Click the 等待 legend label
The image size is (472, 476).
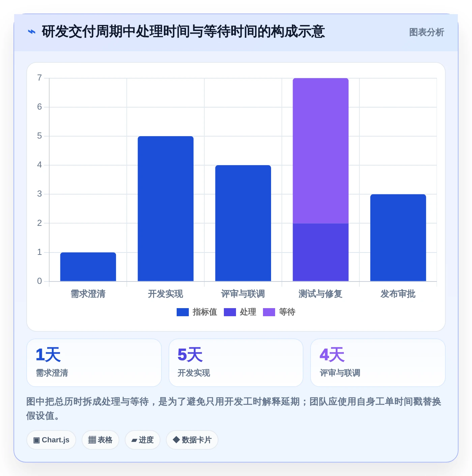[287, 312]
